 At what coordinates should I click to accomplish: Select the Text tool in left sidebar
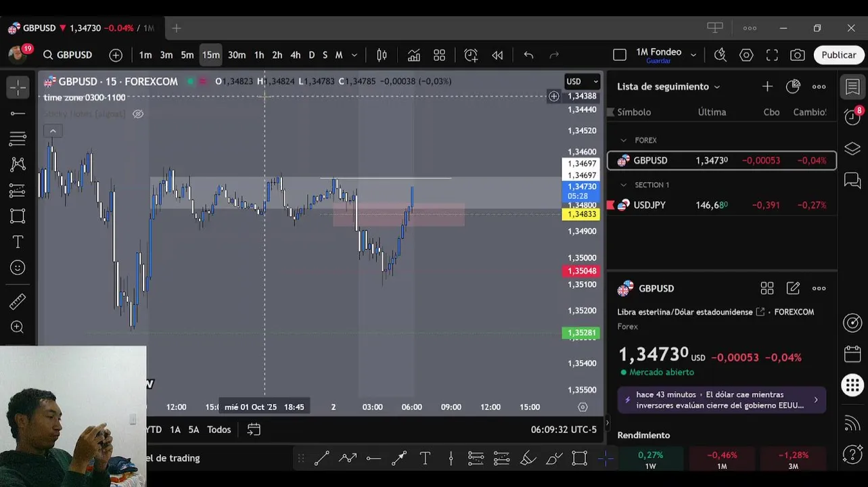18,241
